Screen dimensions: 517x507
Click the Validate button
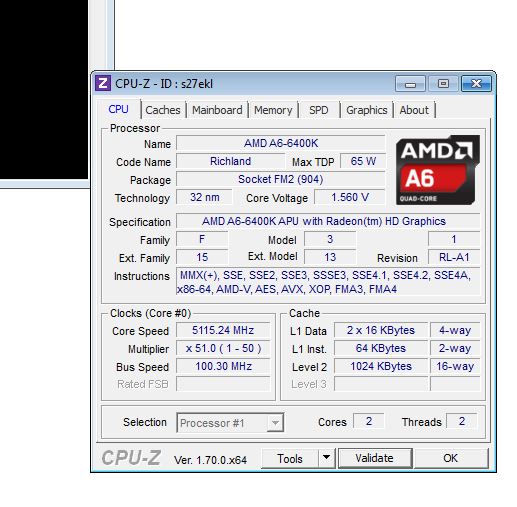click(375, 458)
